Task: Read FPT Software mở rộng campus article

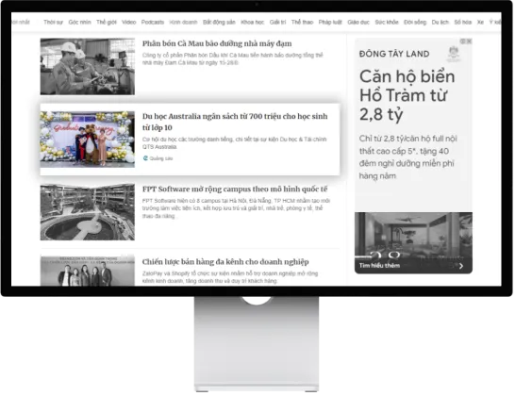Action: (x=235, y=190)
